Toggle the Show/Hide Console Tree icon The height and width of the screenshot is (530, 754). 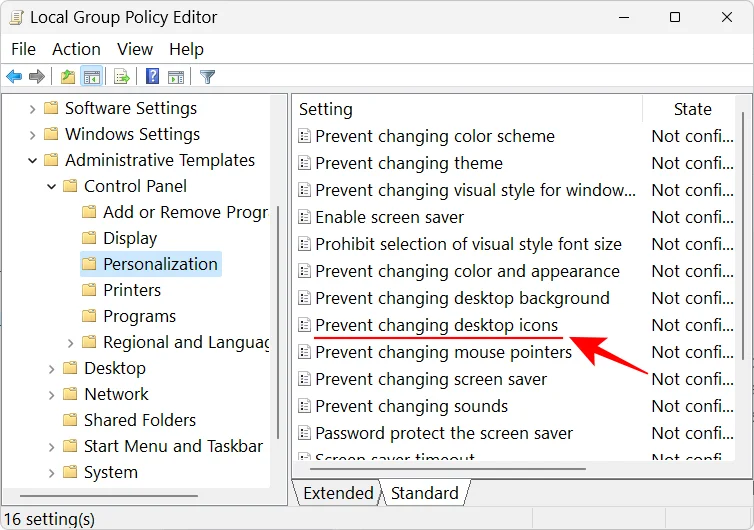coord(91,76)
